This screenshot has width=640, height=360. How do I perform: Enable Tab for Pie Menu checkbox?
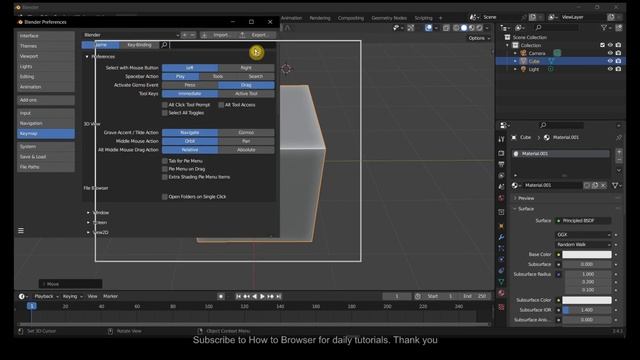pos(165,161)
